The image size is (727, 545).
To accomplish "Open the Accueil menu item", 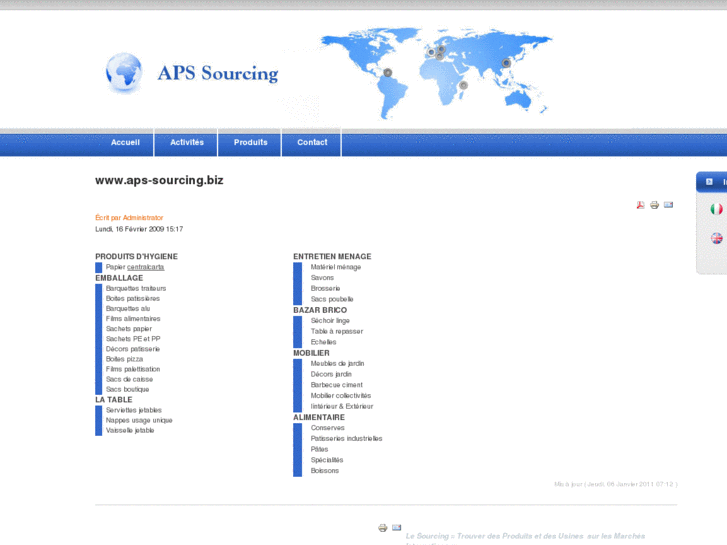I will point(125,142).
